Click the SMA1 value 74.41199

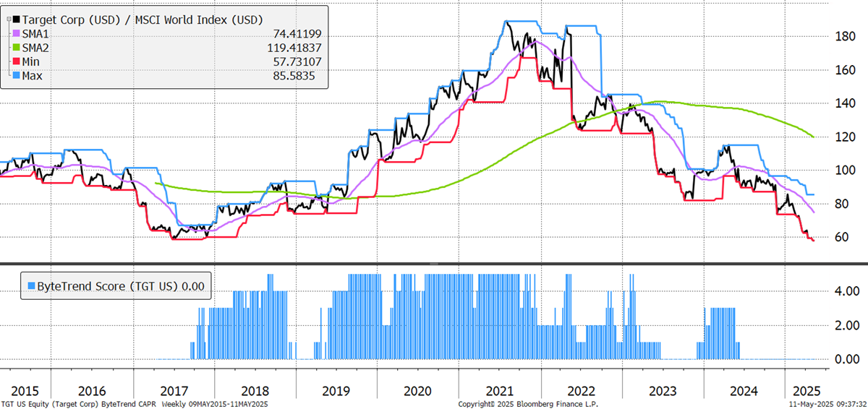point(297,33)
